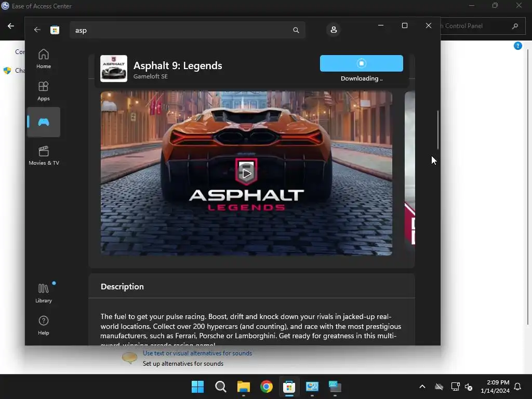Open the Windows Start menu
532x399 pixels.
click(x=197, y=387)
